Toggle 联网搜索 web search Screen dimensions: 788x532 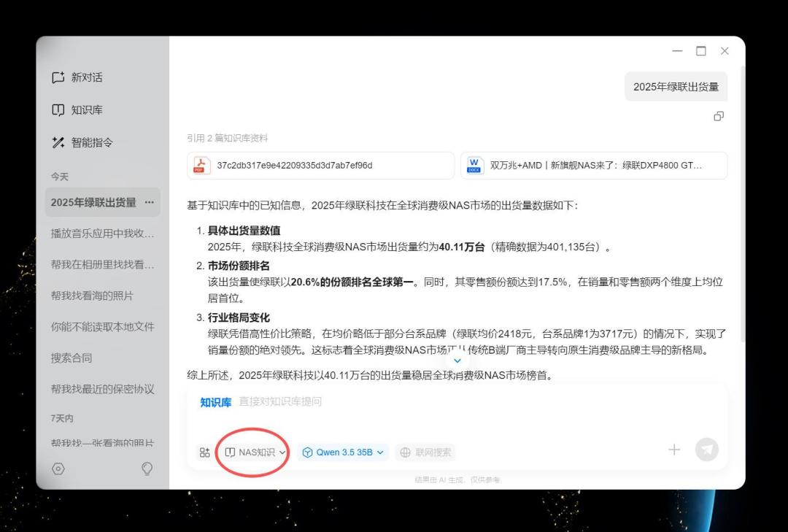pos(425,452)
